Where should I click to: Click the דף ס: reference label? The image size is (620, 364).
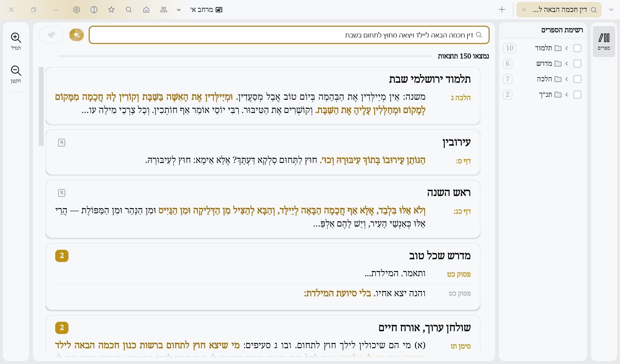(x=463, y=161)
